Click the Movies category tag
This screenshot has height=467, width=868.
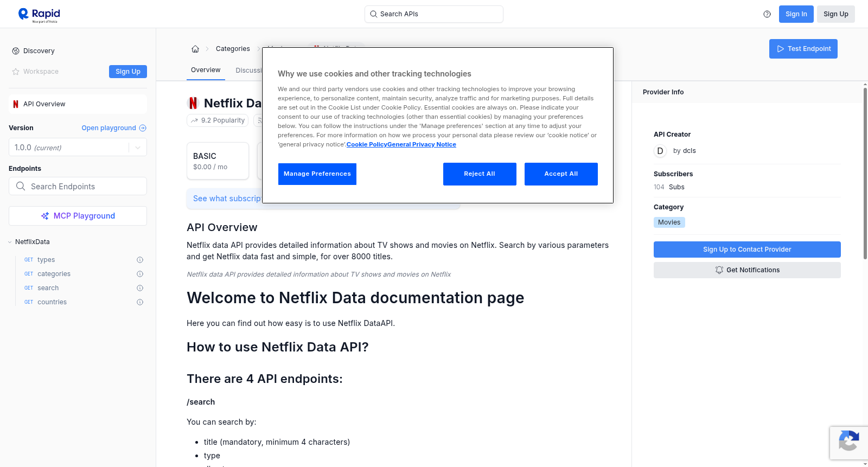coord(669,222)
